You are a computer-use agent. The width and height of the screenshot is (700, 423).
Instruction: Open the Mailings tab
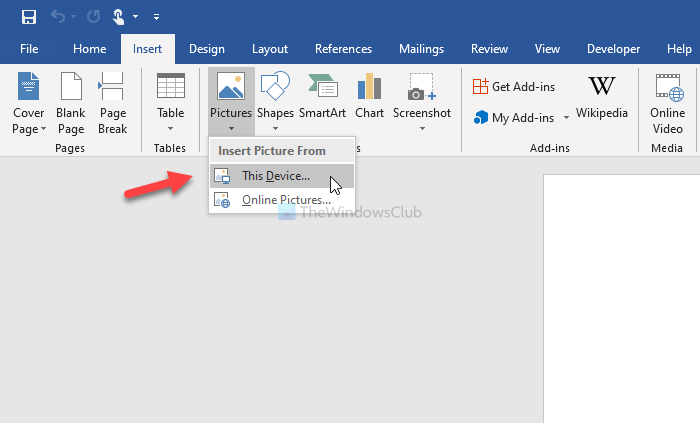(422, 48)
